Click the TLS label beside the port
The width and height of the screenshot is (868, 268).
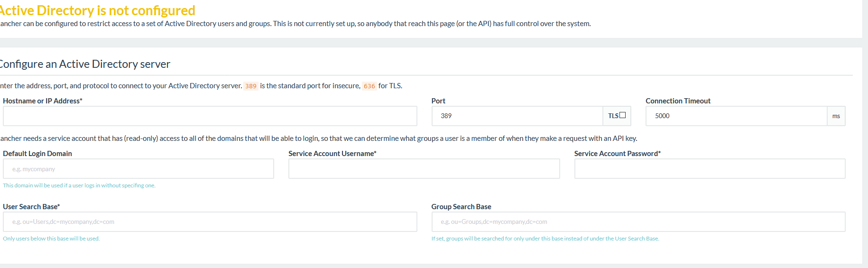(x=613, y=116)
